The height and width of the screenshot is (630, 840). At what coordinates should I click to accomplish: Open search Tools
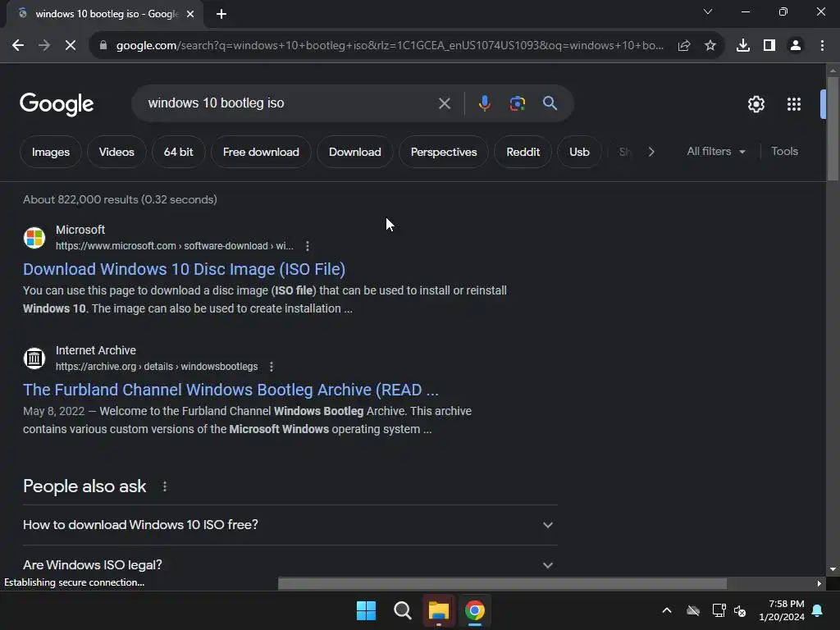coord(784,152)
